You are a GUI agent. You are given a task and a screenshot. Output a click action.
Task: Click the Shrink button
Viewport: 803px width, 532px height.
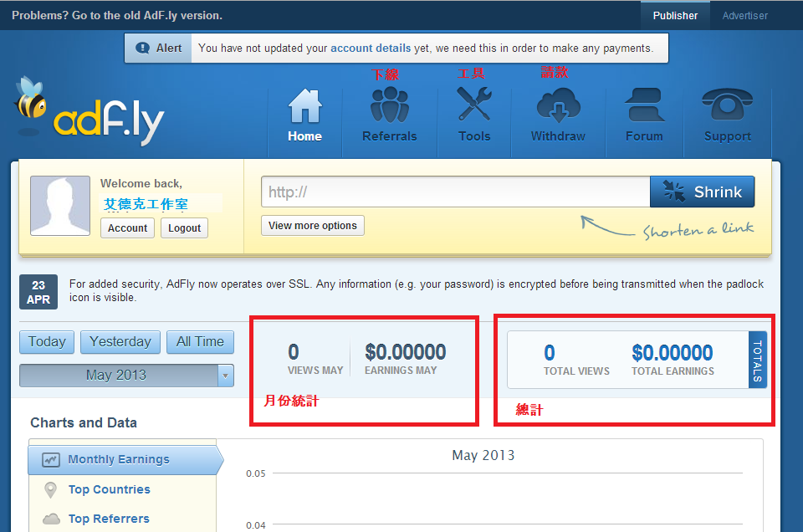click(702, 192)
